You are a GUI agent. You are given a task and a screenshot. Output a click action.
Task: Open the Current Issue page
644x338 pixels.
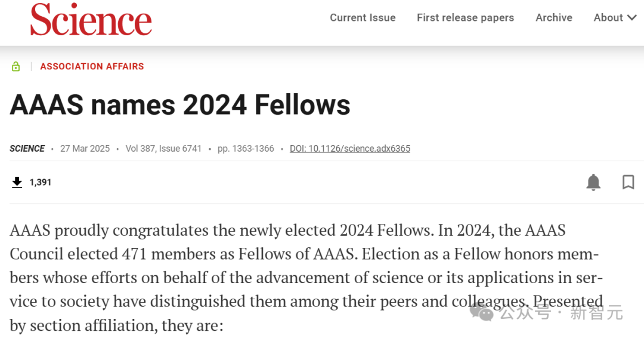point(363,18)
